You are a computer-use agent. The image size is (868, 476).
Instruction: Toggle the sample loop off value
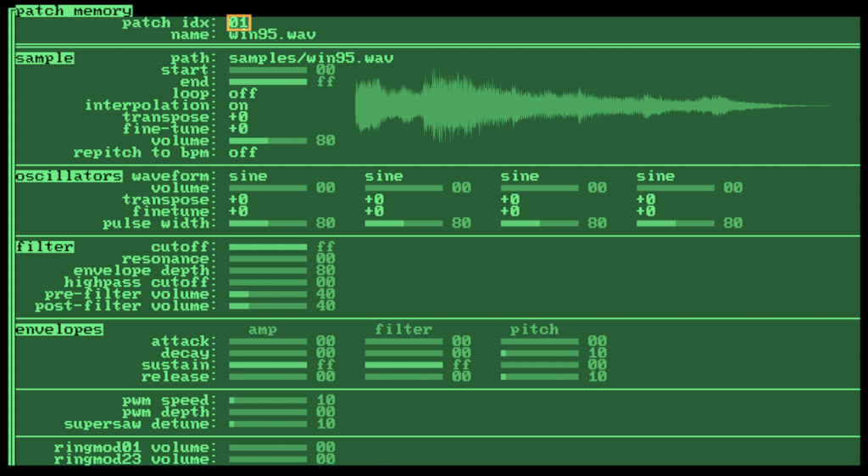[243, 93]
